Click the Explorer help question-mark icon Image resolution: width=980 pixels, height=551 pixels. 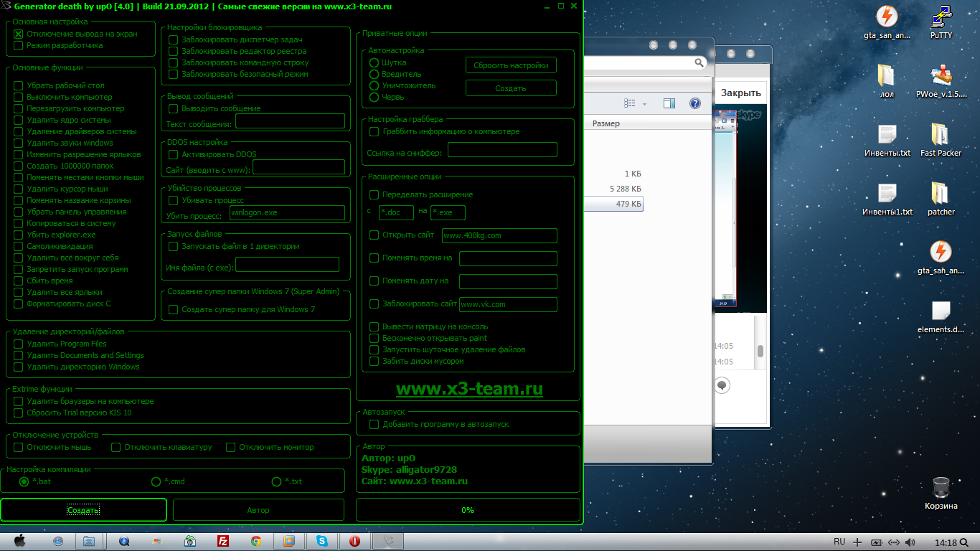coord(694,103)
